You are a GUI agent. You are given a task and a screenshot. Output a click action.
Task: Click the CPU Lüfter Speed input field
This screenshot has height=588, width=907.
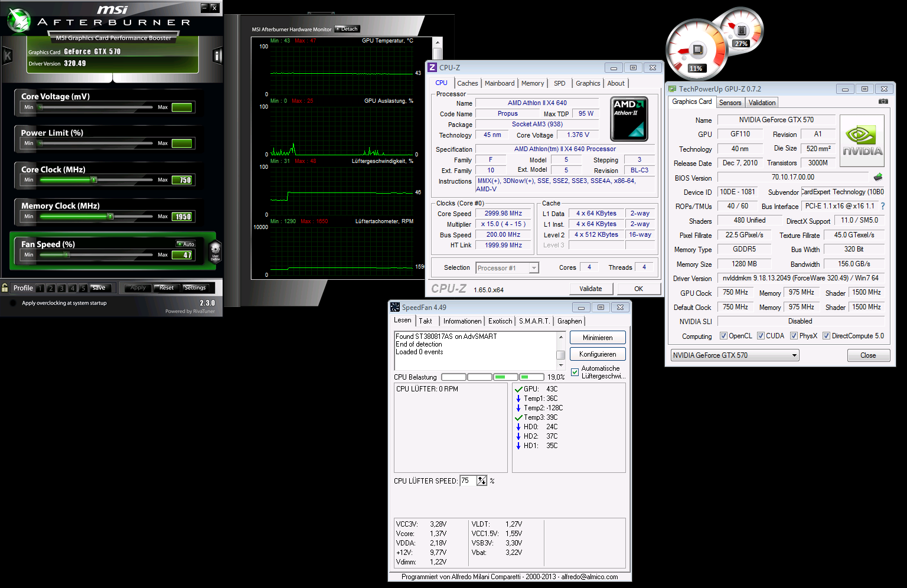tap(468, 481)
